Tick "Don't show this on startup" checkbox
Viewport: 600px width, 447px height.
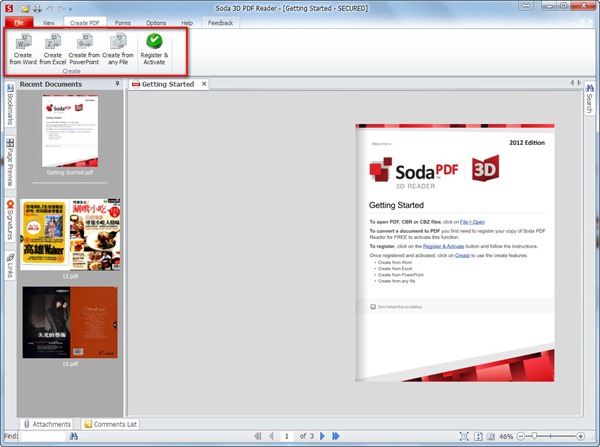[373, 306]
